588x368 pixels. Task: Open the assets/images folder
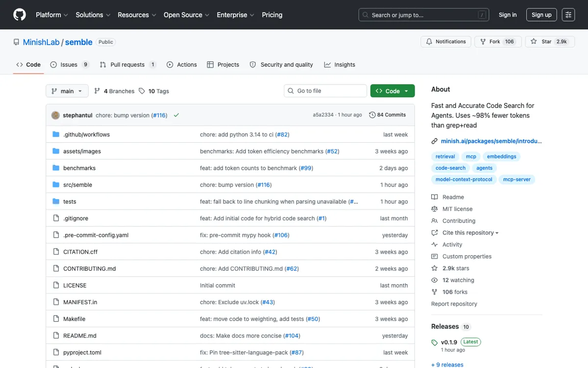coord(82,151)
